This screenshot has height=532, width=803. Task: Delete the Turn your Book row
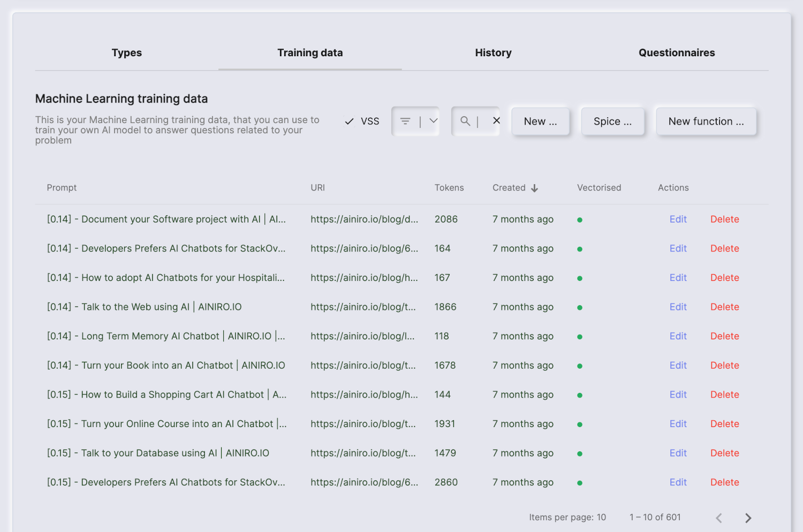click(724, 366)
